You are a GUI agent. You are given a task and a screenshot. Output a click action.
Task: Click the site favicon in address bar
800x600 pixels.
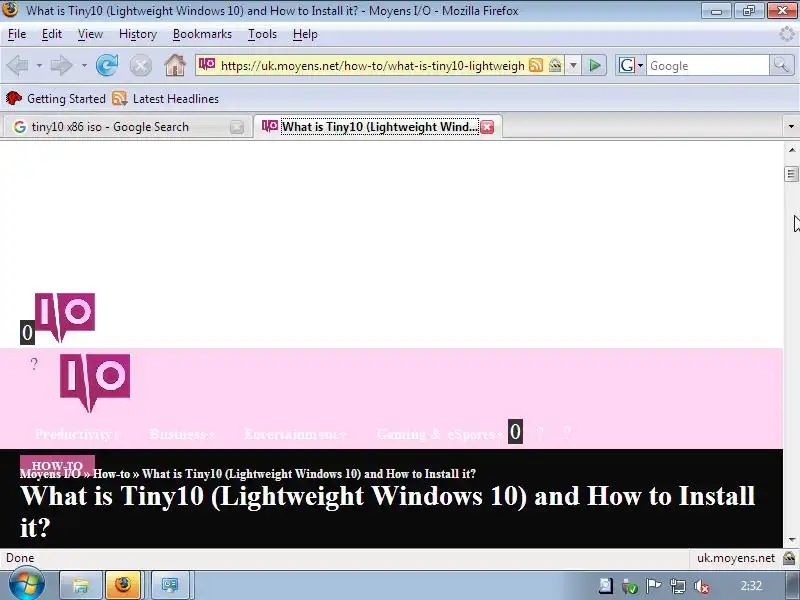pos(207,65)
